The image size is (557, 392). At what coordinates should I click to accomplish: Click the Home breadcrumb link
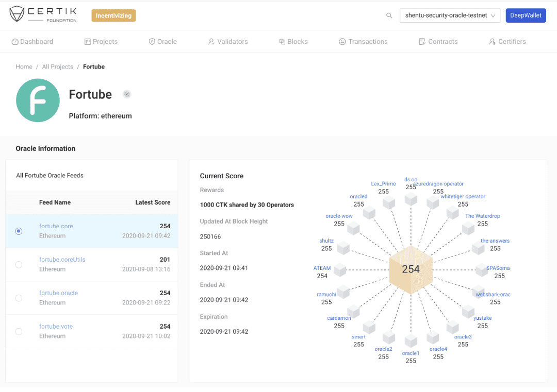point(24,66)
